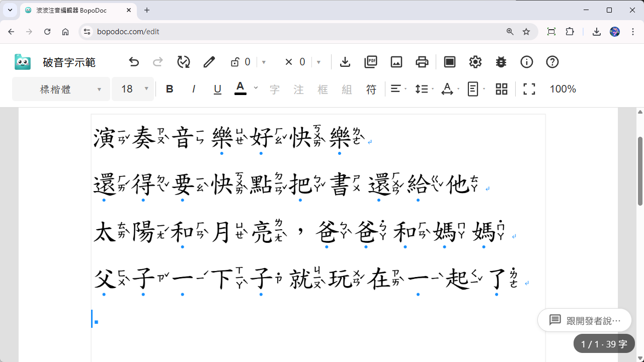Toggle italic formatting
This screenshot has height=362, width=644.
pyautogui.click(x=193, y=89)
